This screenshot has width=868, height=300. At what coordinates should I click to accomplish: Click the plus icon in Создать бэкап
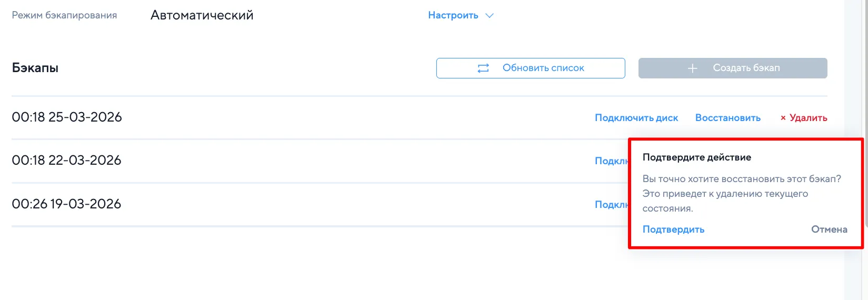point(692,68)
